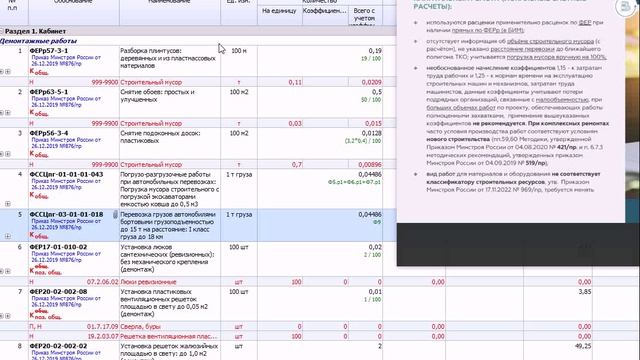Viewport: 640px width, 360px height.
Task: Expand plus box on row 1 ФЕРр57-3-1
Action: 8,71
